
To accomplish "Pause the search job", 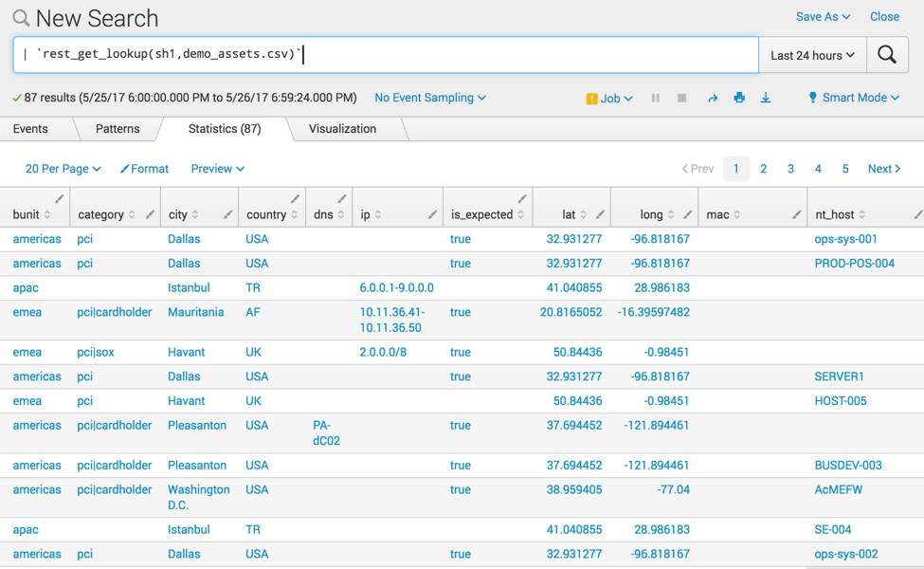I will 655,98.
